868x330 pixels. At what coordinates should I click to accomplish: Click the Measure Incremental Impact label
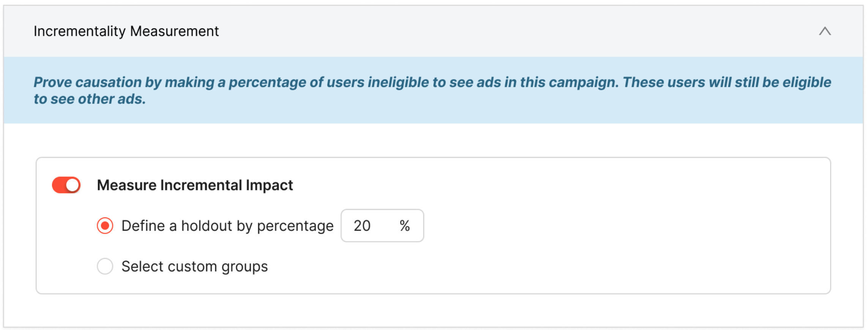click(195, 185)
